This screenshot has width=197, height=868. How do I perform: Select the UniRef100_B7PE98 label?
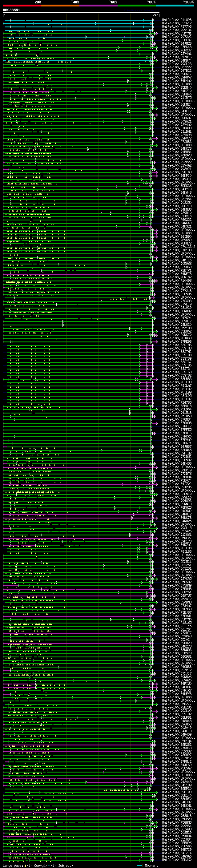pyautogui.click(x=177, y=342)
